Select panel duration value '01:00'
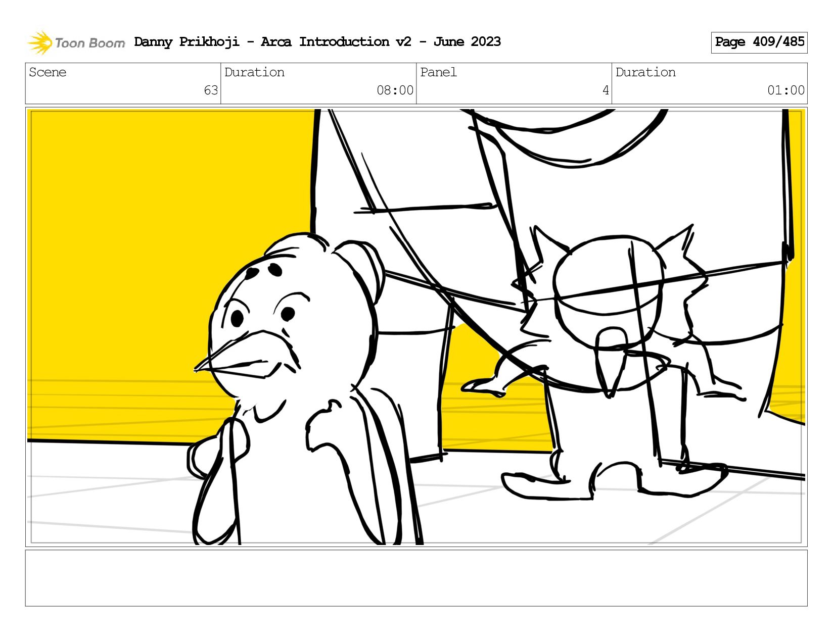The height and width of the screenshot is (644, 834). click(x=786, y=90)
